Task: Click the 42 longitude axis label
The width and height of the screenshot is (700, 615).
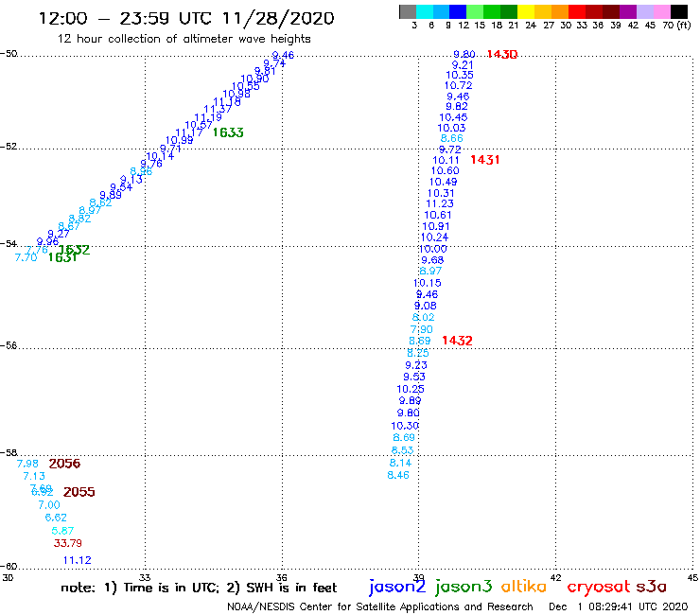Action: pyautogui.click(x=555, y=577)
